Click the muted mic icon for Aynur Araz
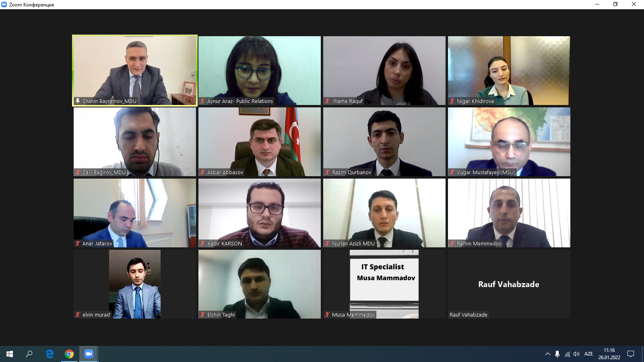The image size is (644, 362). pos(203,101)
